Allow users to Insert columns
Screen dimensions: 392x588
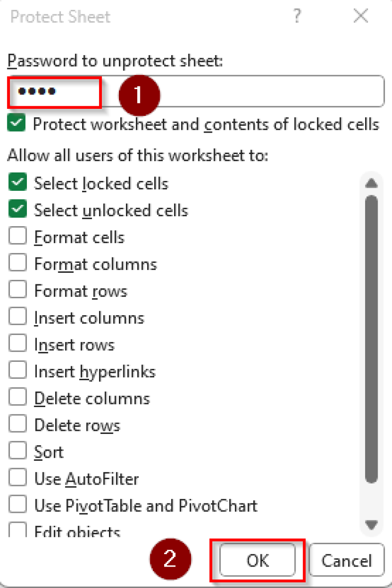17,316
